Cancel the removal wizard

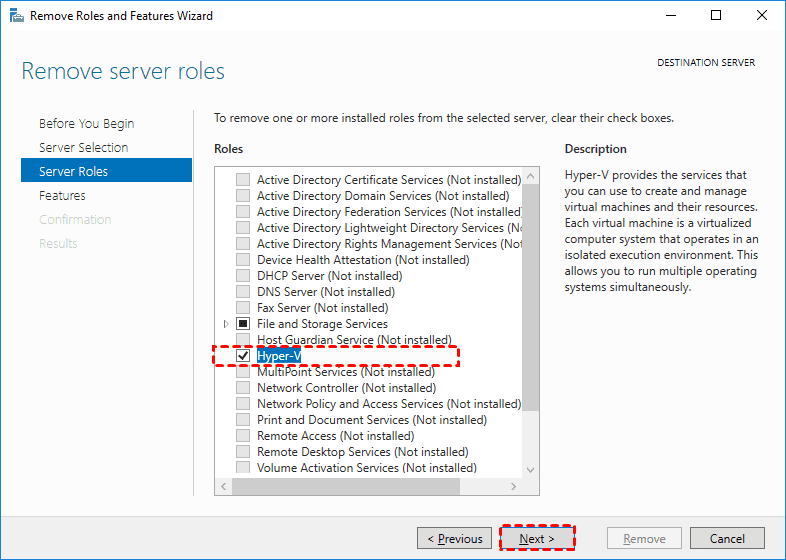pos(727,539)
